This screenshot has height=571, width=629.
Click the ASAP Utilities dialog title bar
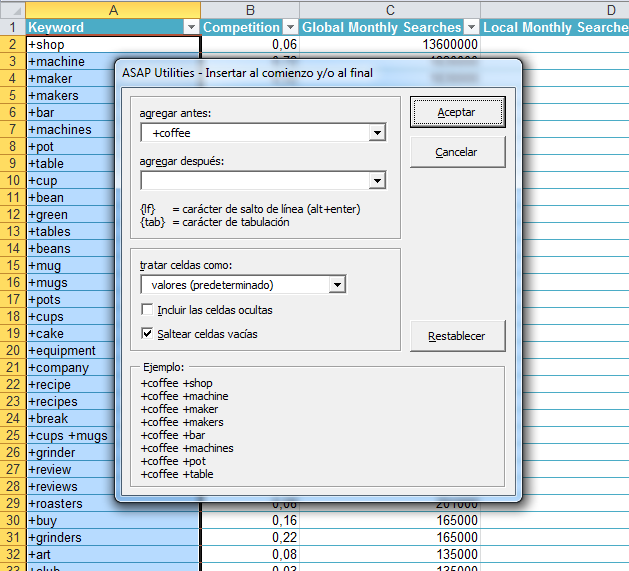319,73
